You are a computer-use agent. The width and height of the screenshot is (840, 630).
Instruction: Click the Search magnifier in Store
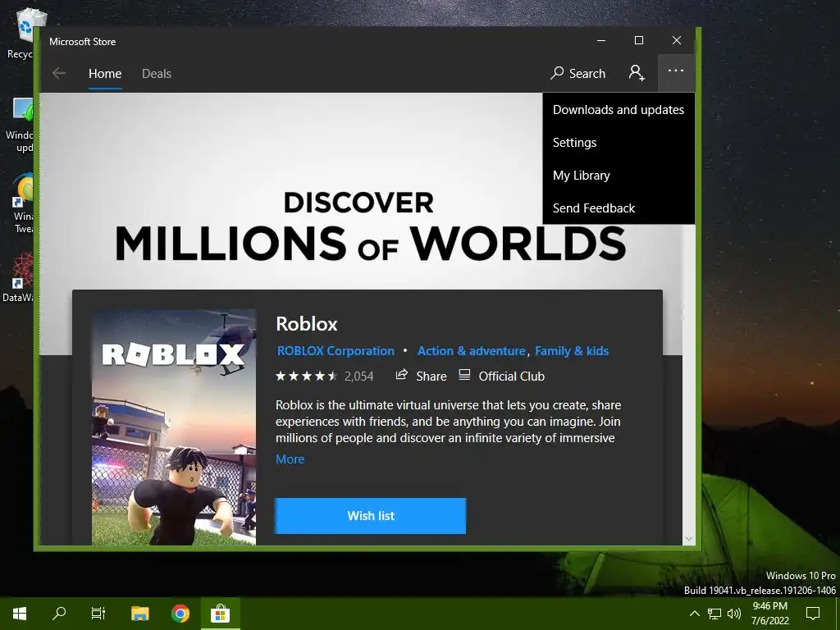coord(557,73)
